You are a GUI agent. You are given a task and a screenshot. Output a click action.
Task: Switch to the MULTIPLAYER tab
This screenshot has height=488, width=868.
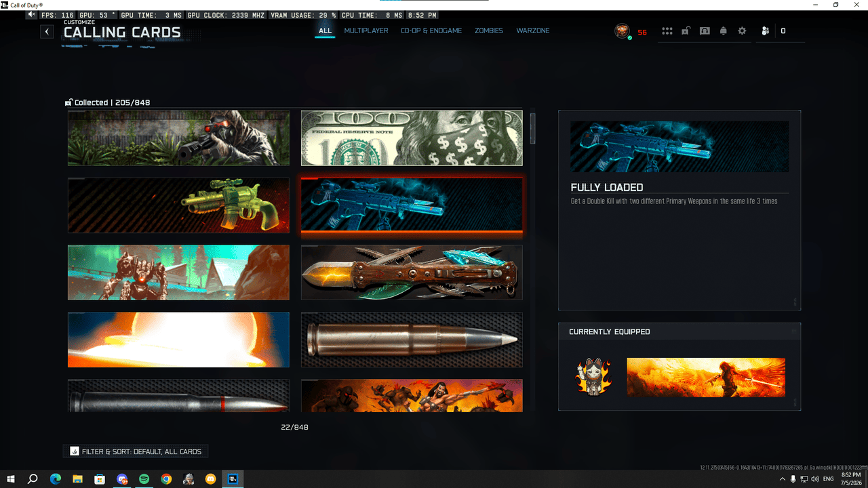(x=366, y=30)
